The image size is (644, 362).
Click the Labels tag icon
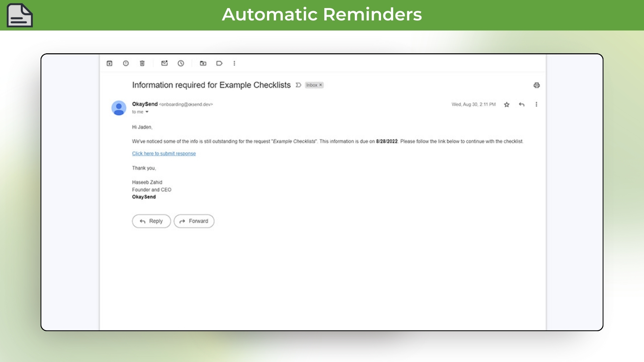click(x=219, y=63)
